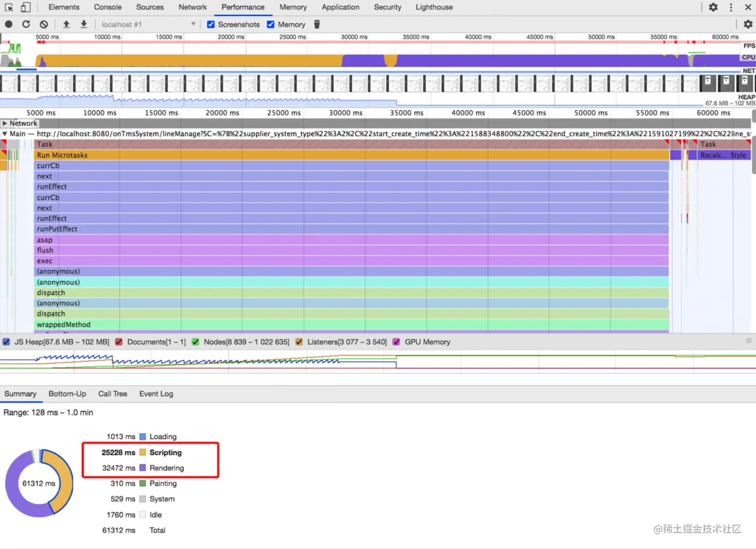756x549 pixels.
Task: Toggle the Memory checkbox in the toolbar
Action: coord(270,24)
